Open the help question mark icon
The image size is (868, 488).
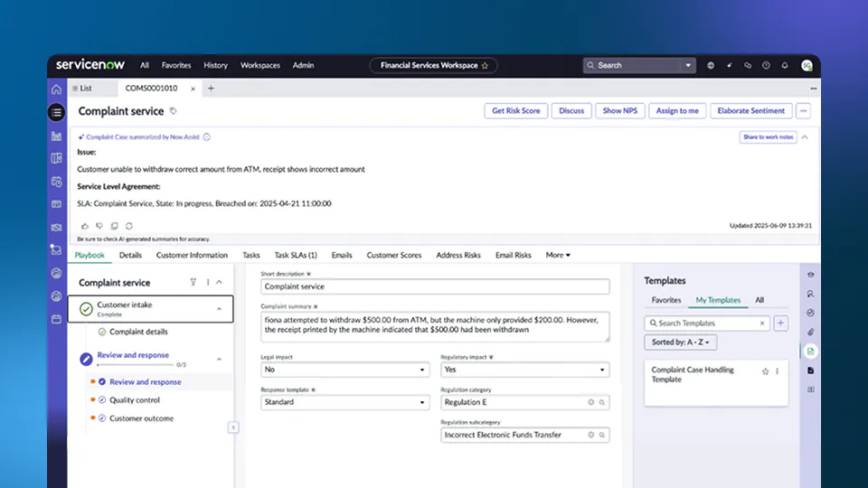766,65
